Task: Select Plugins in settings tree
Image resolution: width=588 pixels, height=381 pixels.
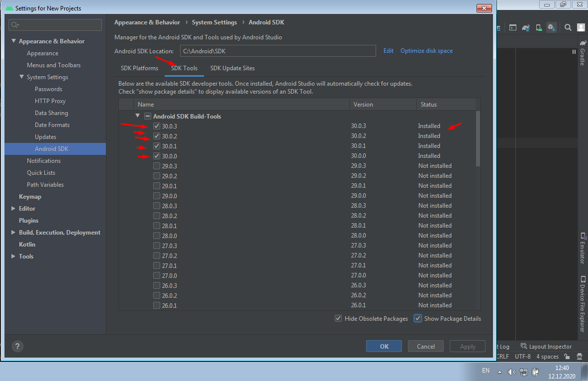Action: tap(28, 220)
